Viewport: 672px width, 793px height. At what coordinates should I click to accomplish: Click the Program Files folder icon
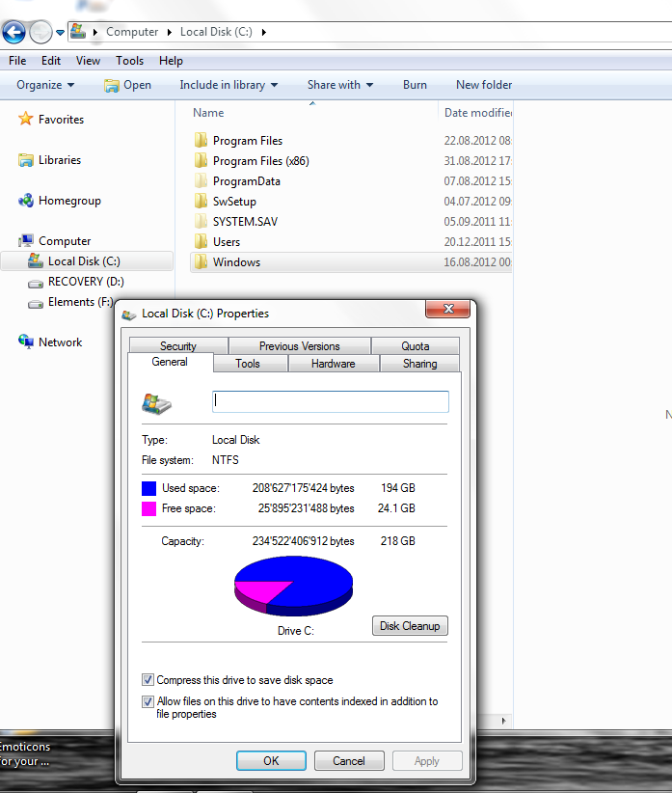coord(201,140)
